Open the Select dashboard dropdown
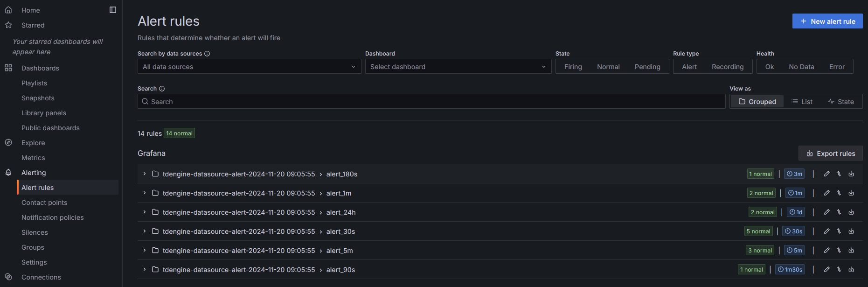868x287 pixels. [x=458, y=67]
